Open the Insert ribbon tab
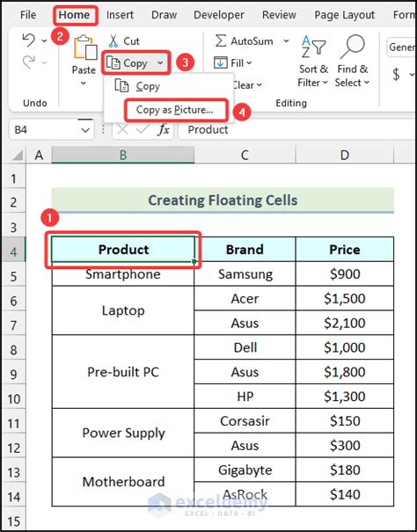The height and width of the screenshot is (532, 417). tap(120, 15)
